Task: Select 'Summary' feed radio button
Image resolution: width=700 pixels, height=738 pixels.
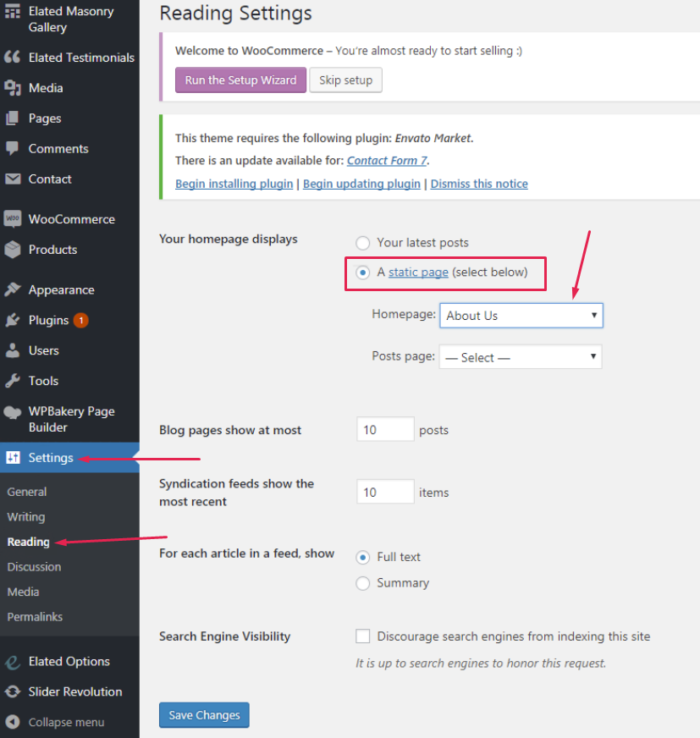Action: coord(362,584)
